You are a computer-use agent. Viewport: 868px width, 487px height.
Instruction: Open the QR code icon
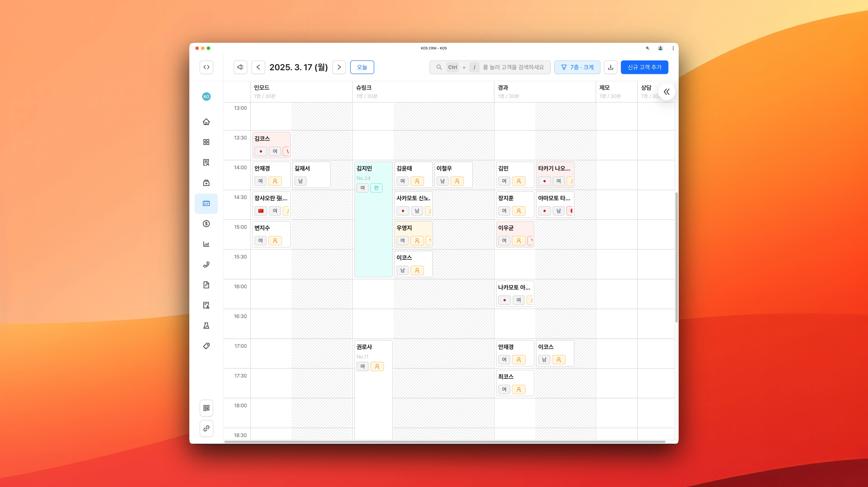pyautogui.click(x=206, y=408)
